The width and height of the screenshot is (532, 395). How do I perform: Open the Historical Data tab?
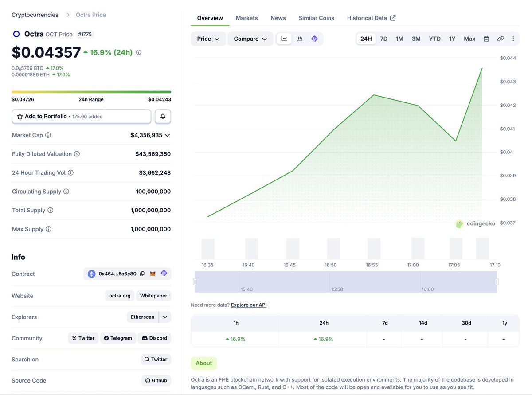(372, 18)
